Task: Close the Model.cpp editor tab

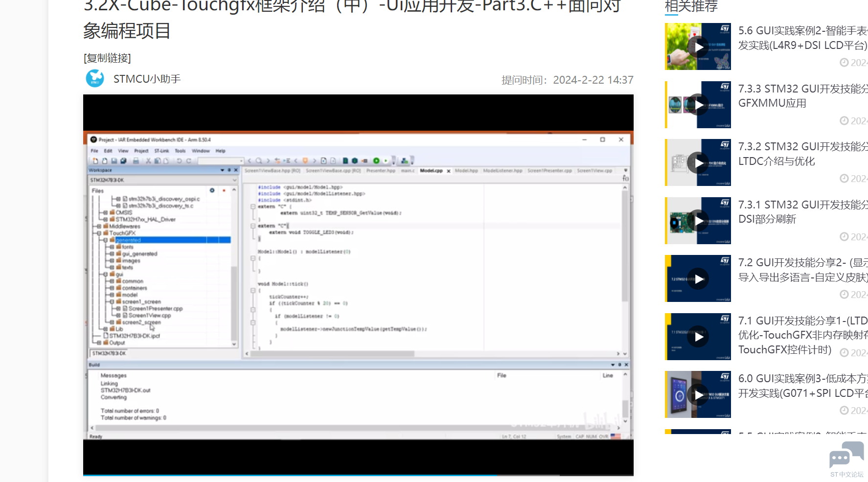Action: pyautogui.click(x=448, y=171)
